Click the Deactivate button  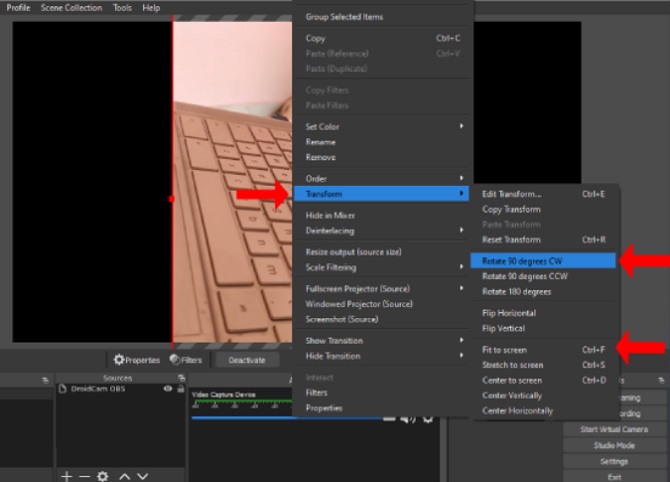[247, 360]
